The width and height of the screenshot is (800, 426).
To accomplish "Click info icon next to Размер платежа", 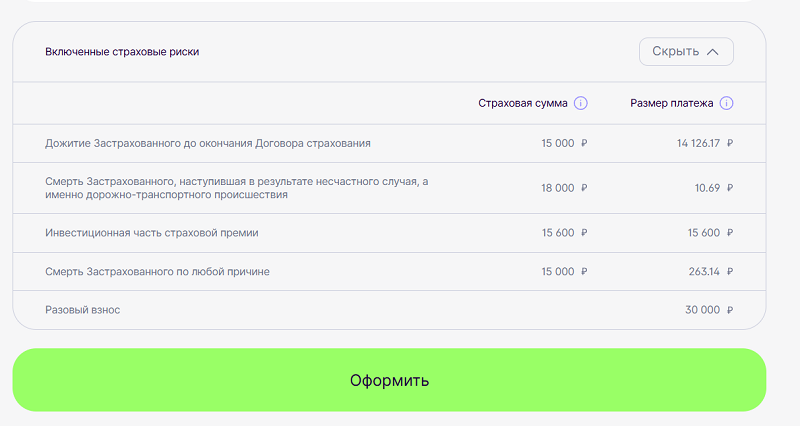I will click(726, 103).
